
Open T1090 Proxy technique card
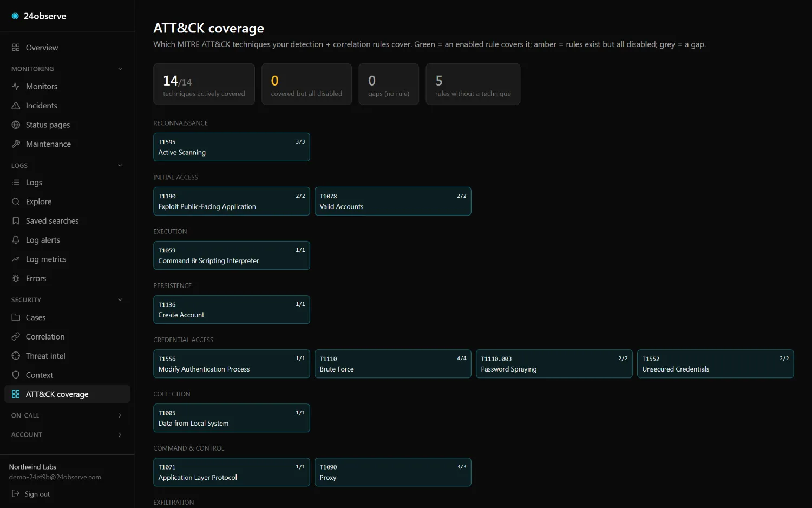point(393,472)
